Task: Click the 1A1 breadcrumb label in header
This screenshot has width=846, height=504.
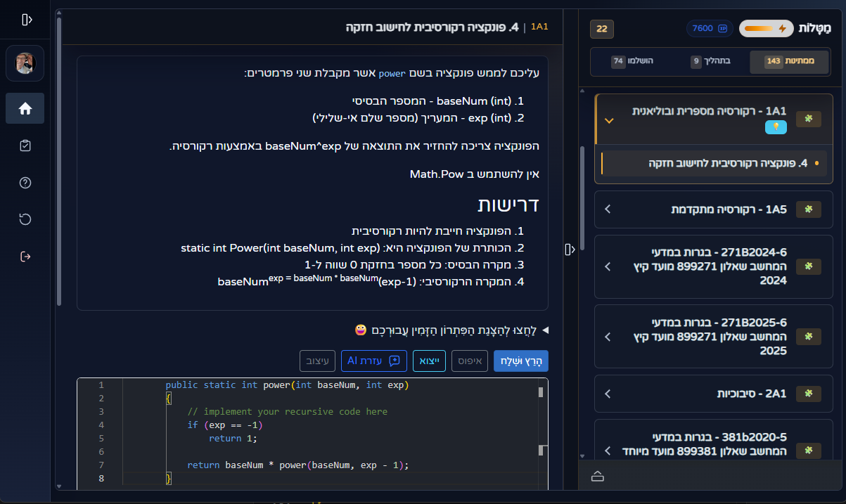Action: pos(539,27)
